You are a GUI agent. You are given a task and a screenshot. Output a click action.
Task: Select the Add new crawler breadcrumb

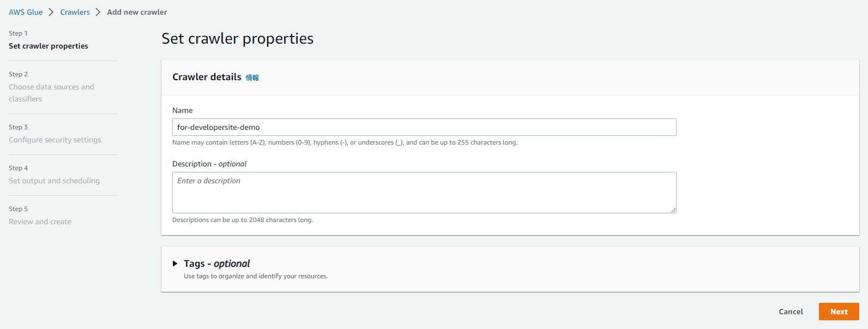[x=137, y=12]
